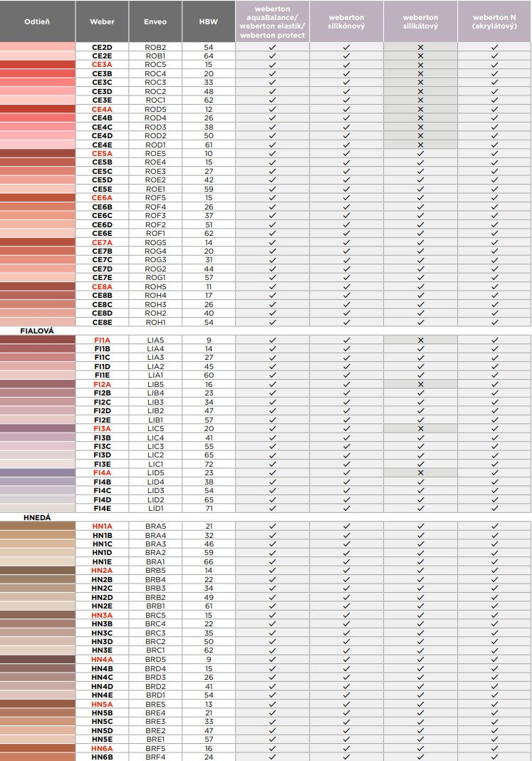Screen dimensions: 532x761
Task: Click the HNEDÁ section label
Action: [37, 517]
